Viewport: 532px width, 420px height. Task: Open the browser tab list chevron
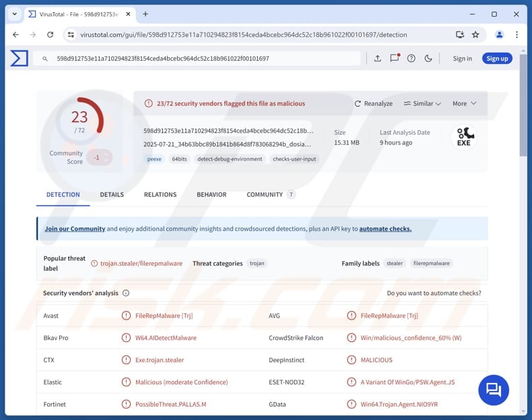click(x=14, y=14)
